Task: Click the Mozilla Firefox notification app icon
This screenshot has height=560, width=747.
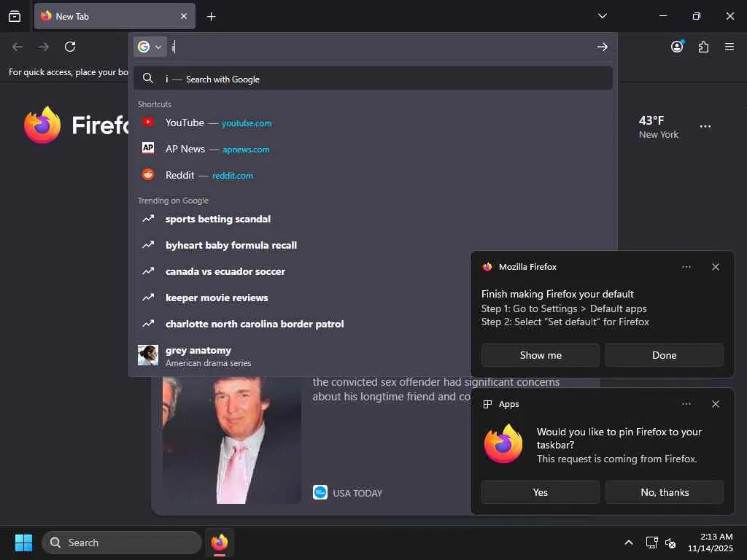Action: pos(487,267)
